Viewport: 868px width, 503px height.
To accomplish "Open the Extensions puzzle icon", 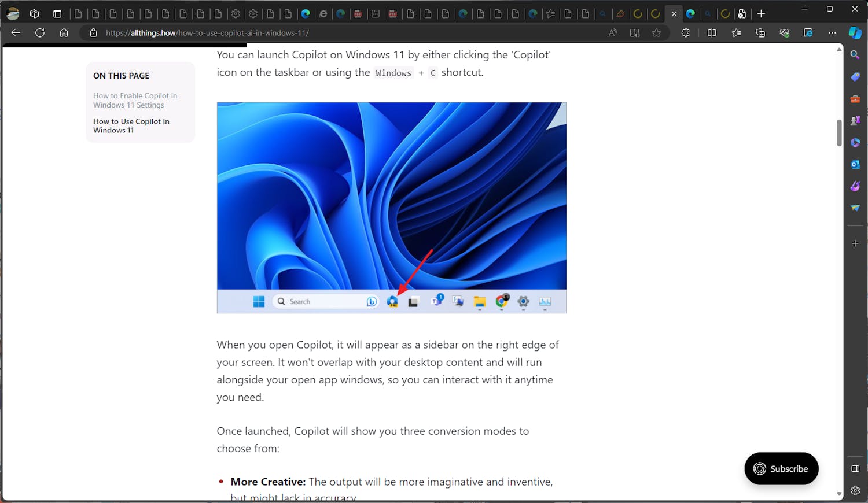I will coord(685,33).
